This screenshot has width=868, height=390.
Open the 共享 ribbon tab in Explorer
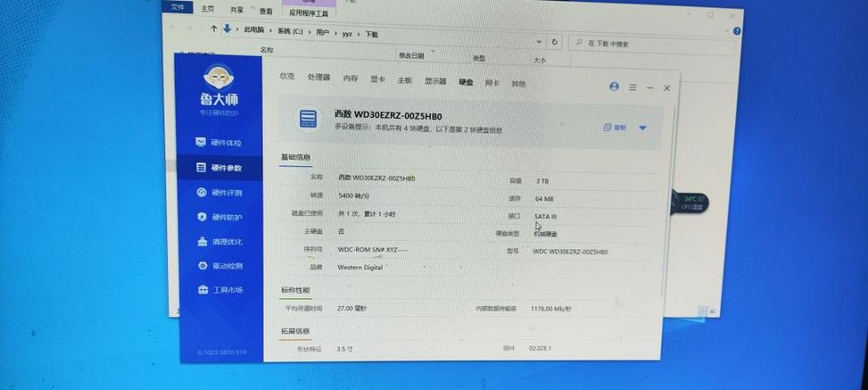click(236, 10)
